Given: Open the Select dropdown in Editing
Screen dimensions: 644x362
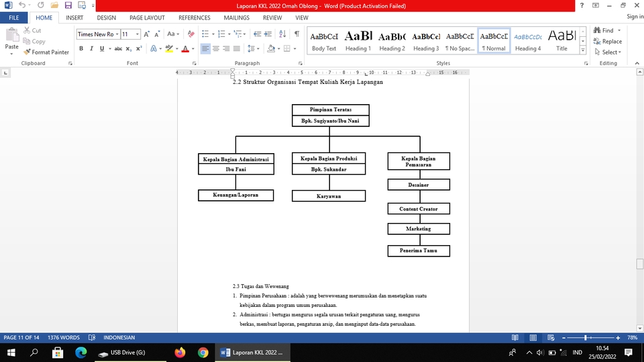Looking at the screenshot, I should [608, 52].
